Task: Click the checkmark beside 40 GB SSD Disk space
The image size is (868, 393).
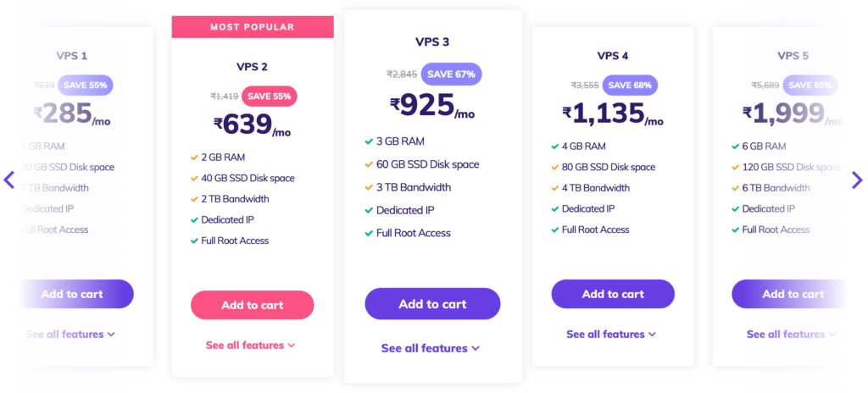Action: [x=194, y=178]
